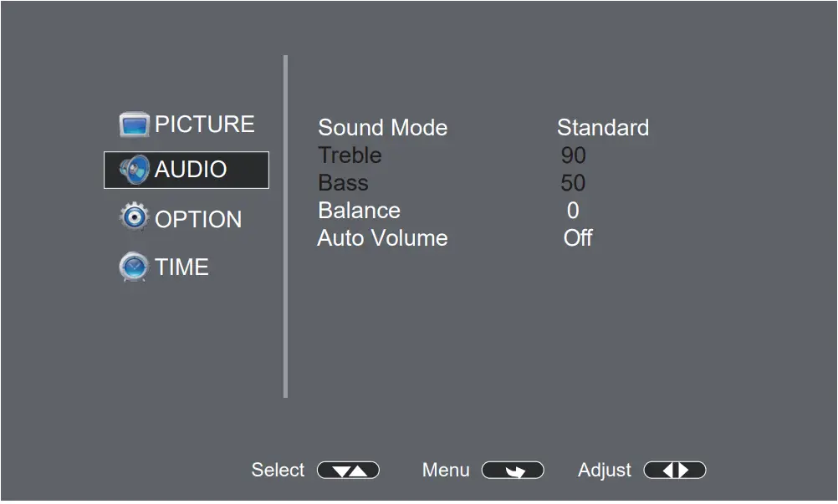
Task: Select the Sound Mode setting
Action: click(x=382, y=128)
